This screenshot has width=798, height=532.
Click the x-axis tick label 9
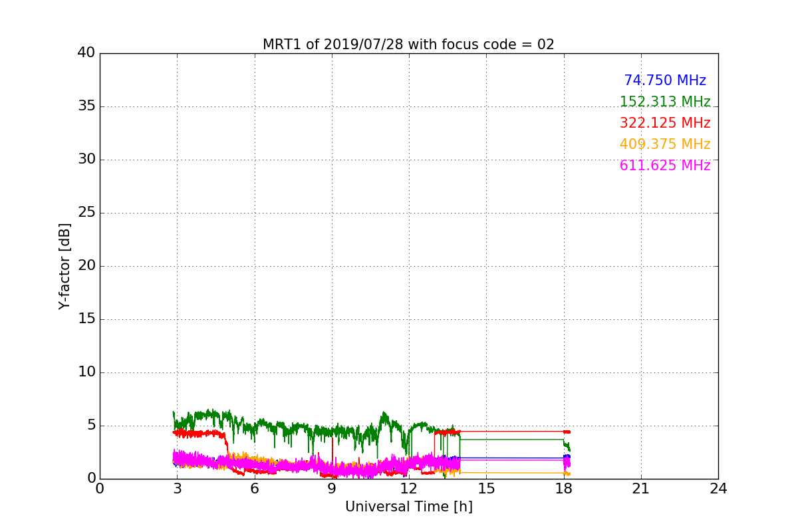click(x=332, y=489)
